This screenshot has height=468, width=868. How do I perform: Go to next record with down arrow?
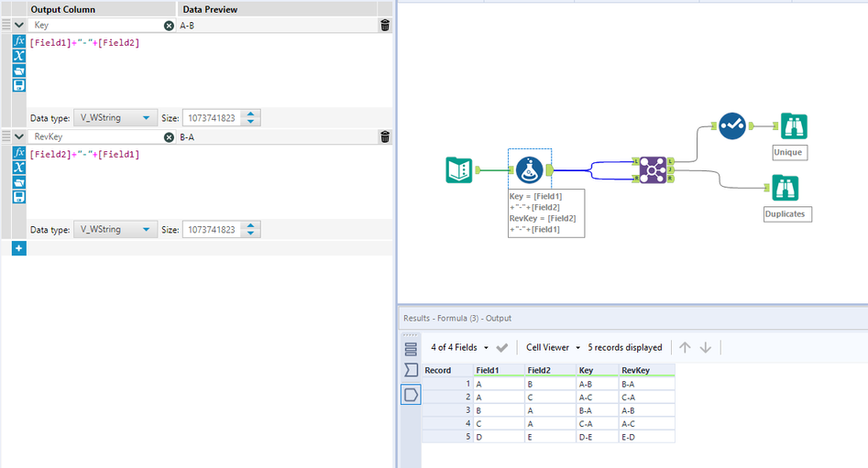[x=705, y=347]
